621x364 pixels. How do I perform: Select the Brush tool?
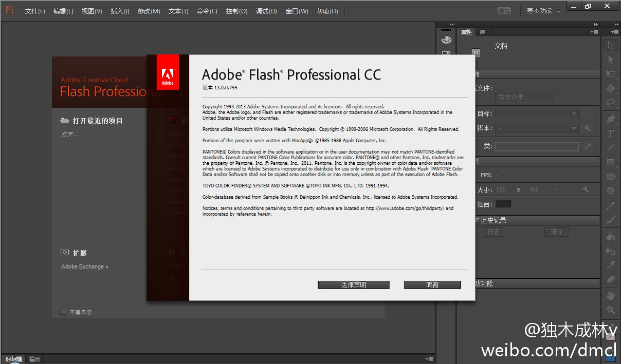(611, 219)
